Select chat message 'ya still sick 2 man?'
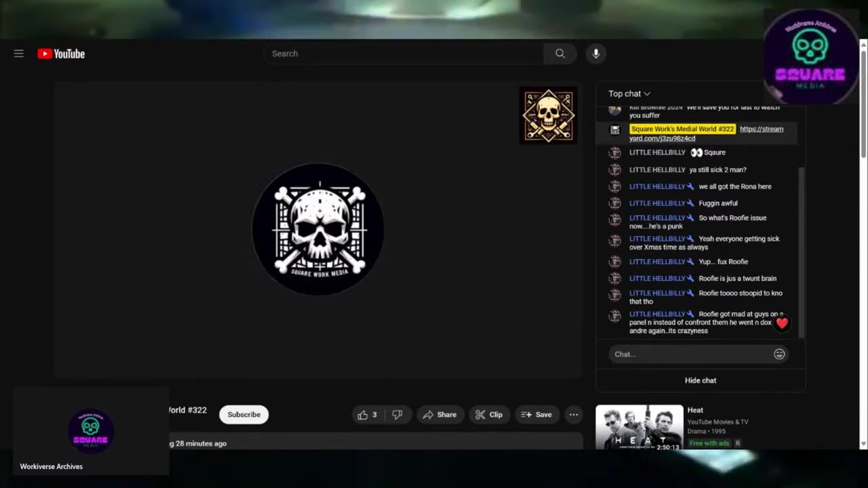This screenshot has height=488, width=868. coord(717,169)
